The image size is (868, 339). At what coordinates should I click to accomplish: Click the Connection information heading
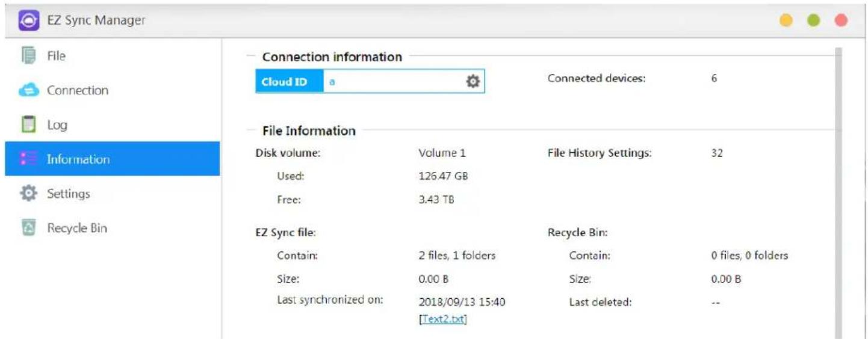[x=332, y=57]
